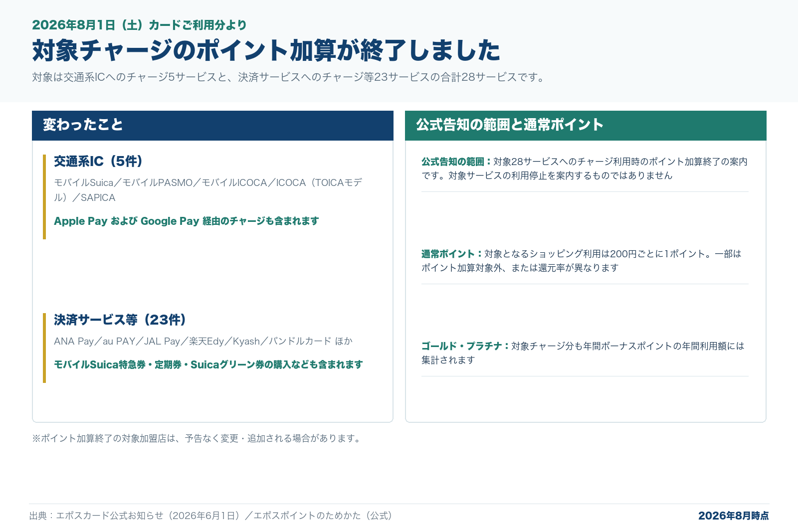The width and height of the screenshot is (798, 532).
Task: Click the '2026年8月時点' label
Action: (x=733, y=516)
